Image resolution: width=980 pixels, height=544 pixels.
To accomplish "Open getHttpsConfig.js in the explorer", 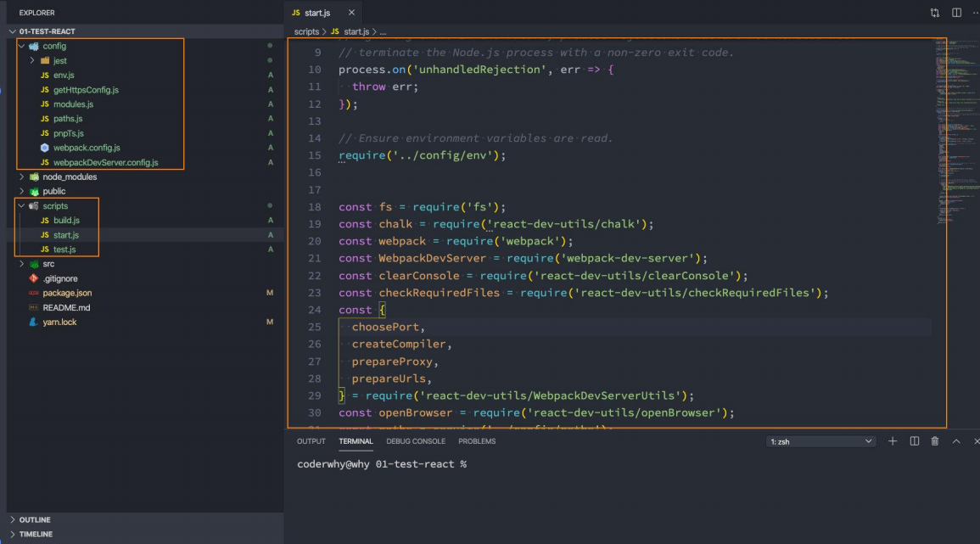I will click(x=86, y=90).
